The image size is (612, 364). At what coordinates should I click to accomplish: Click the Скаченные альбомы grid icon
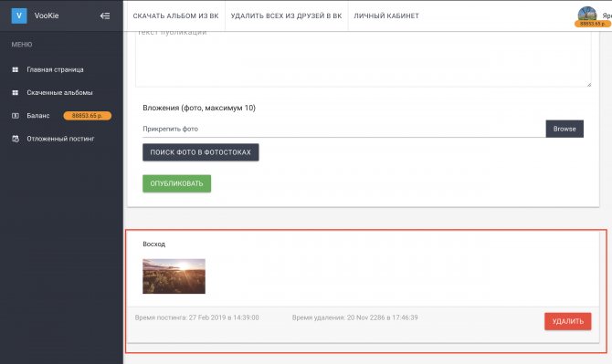pyautogui.click(x=16, y=93)
